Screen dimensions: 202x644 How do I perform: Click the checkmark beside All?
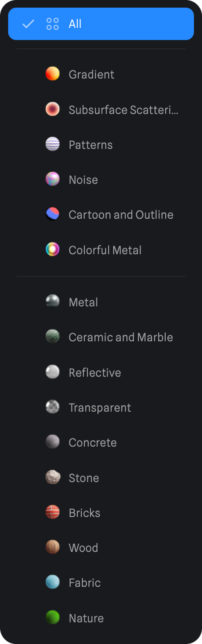click(28, 24)
